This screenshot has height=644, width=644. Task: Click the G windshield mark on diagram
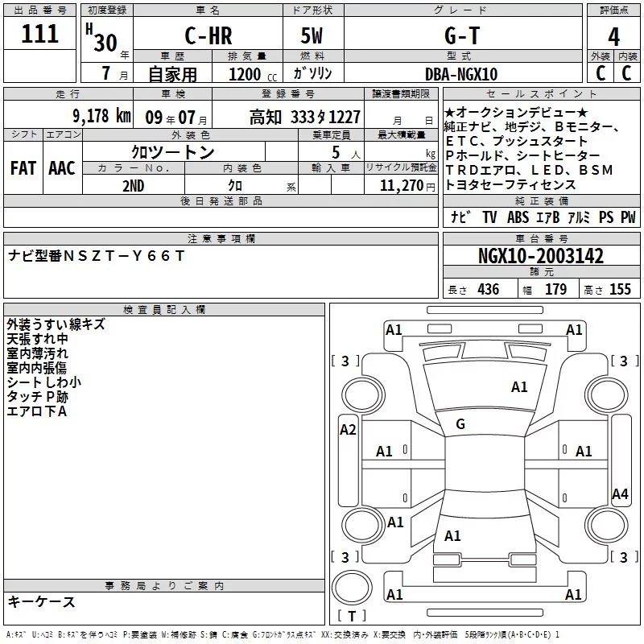(x=460, y=424)
